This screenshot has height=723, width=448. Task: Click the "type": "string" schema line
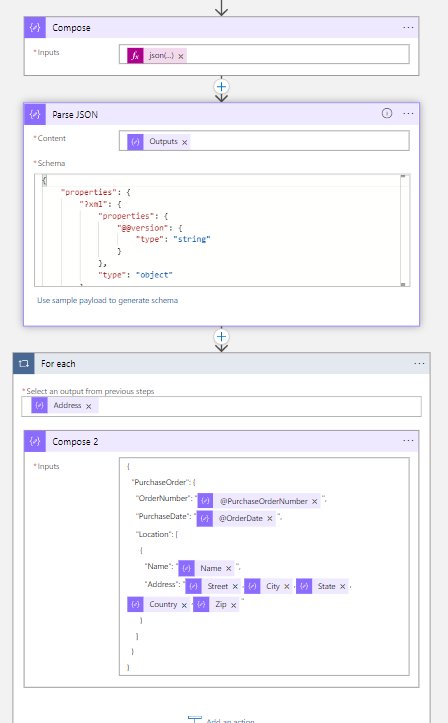173,239
